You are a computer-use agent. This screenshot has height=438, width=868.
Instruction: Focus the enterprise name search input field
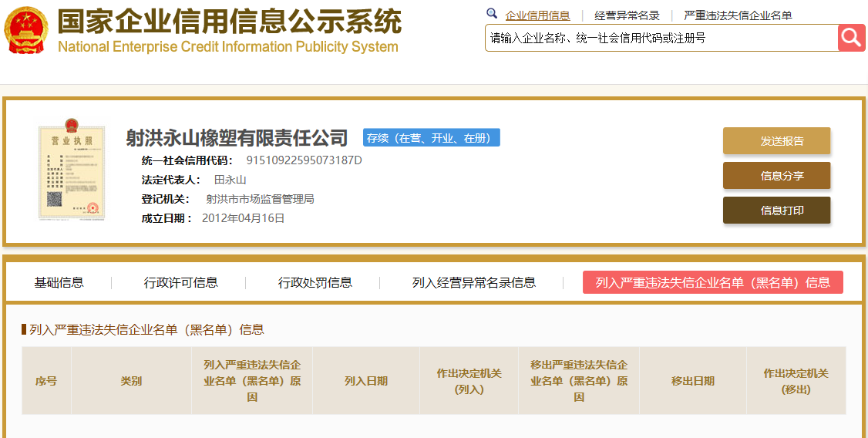661,38
